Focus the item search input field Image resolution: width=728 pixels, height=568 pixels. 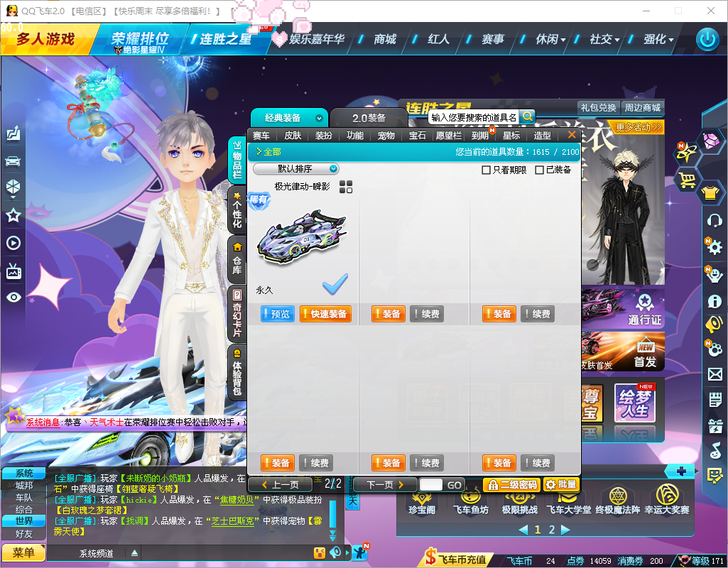click(474, 117)
